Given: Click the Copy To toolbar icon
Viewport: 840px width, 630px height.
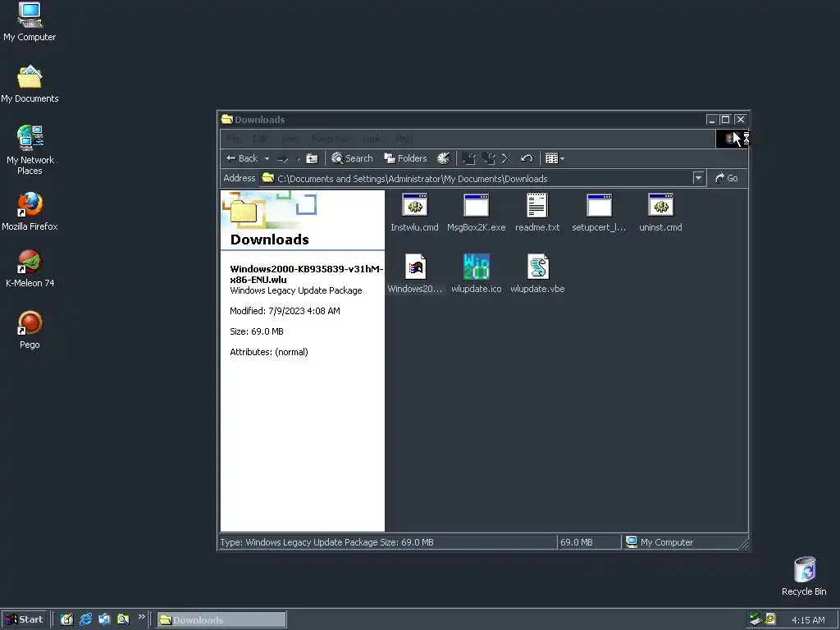Looking at the screenshot, I should (x=487, y=158).
